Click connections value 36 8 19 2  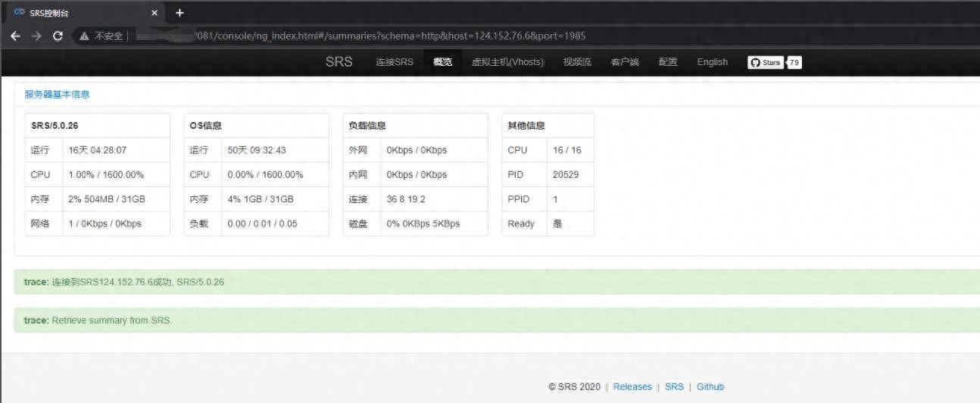tap(406, 199)
